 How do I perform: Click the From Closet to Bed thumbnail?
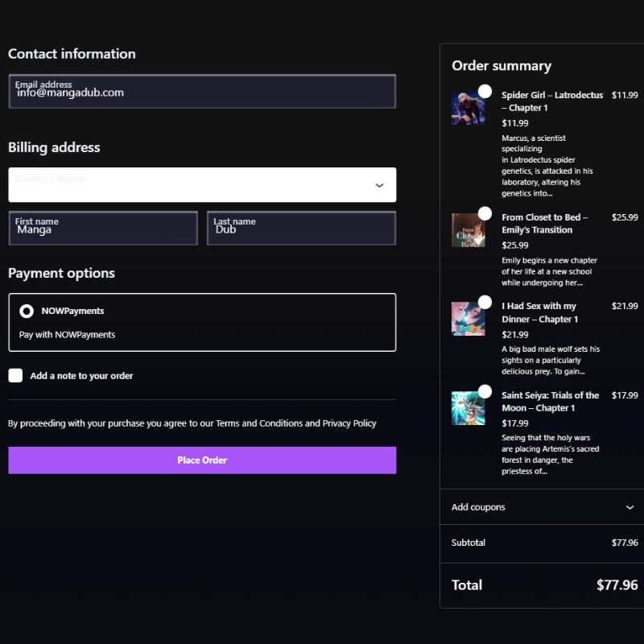[468, 230]
